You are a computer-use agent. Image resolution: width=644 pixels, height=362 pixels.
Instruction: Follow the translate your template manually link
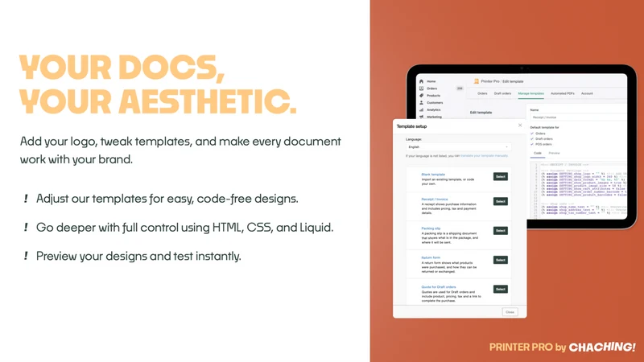pyautogui.click(x=485, y=156)
